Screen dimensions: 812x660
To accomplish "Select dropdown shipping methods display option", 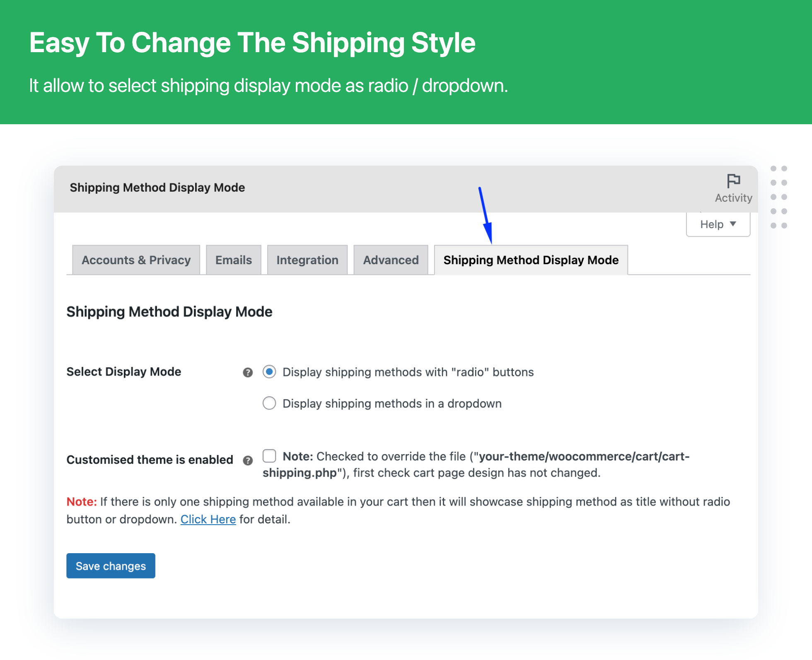I will (270, 403).
